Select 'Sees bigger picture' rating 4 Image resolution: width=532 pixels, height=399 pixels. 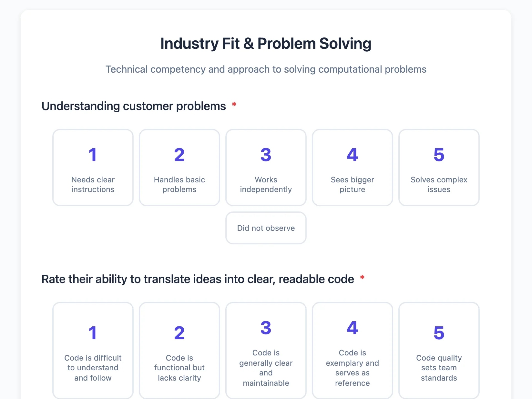(353, 168)
